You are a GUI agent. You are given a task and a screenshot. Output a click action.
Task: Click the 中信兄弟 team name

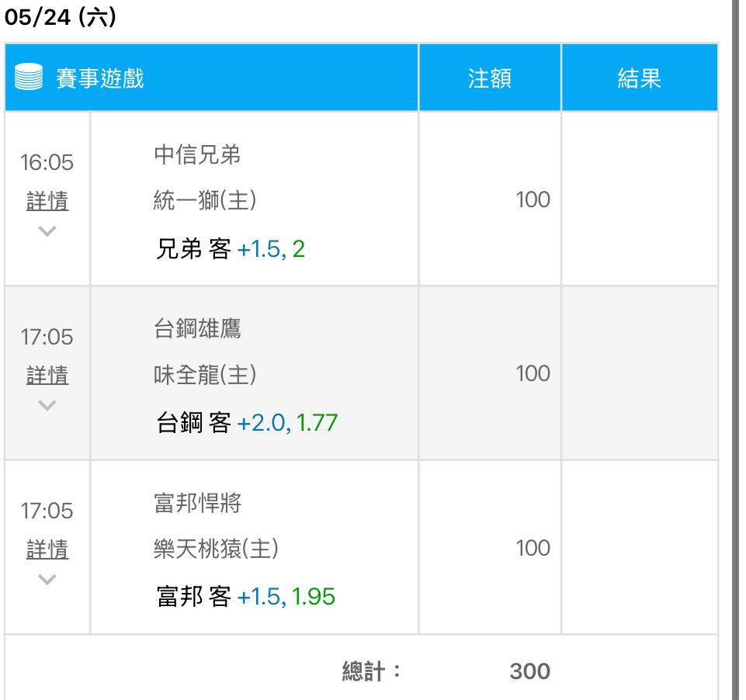[197, 155]
